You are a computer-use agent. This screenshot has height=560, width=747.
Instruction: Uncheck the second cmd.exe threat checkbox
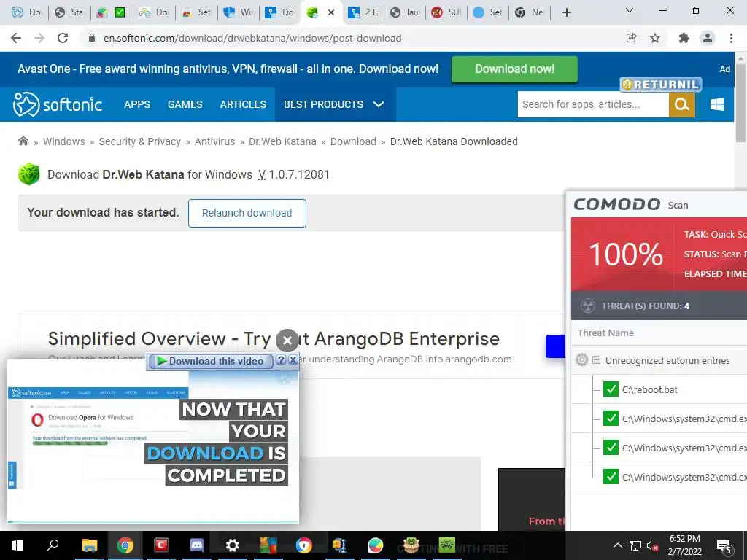pos(611,448)
